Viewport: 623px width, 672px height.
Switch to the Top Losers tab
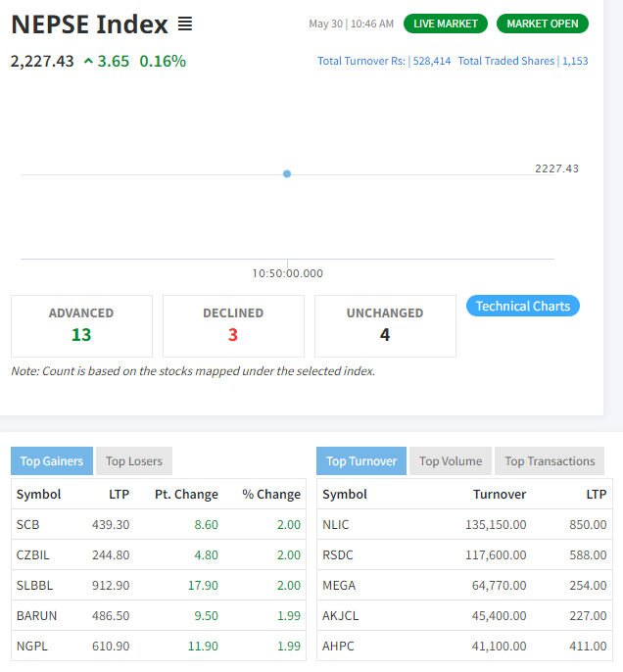(x=133, y=461)
